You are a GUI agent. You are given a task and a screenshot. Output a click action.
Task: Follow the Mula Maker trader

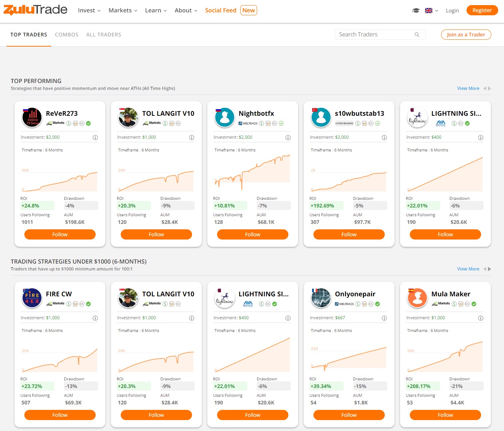point(445,415)
